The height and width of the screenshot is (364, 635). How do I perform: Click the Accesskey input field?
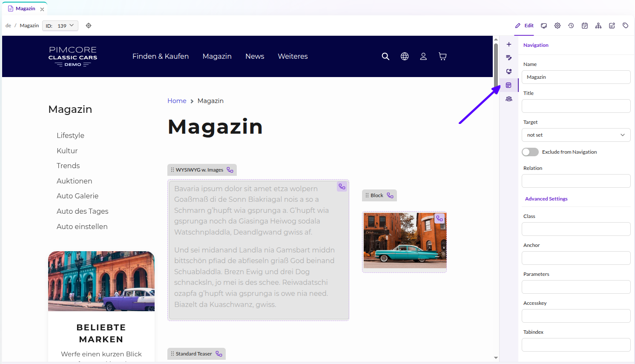point(576,316)
